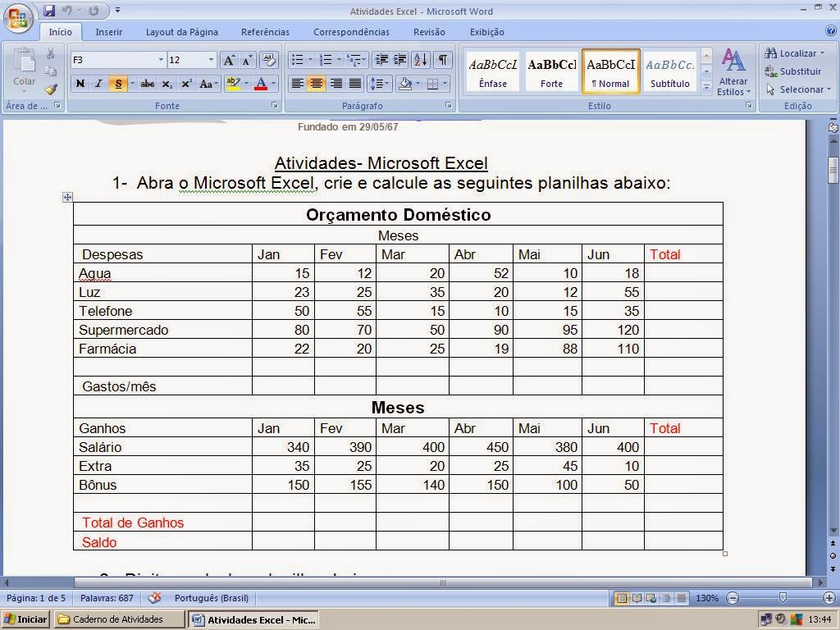Toggle center alignment in Parágrafo group
The width and height of the screenshot is (840, 630).
point(316,83)
